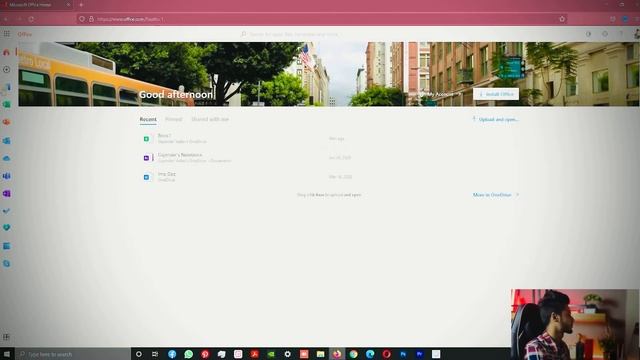Open the Book1 file name
The height and width of the screenshot is (360, 640).
coord(164,136)
